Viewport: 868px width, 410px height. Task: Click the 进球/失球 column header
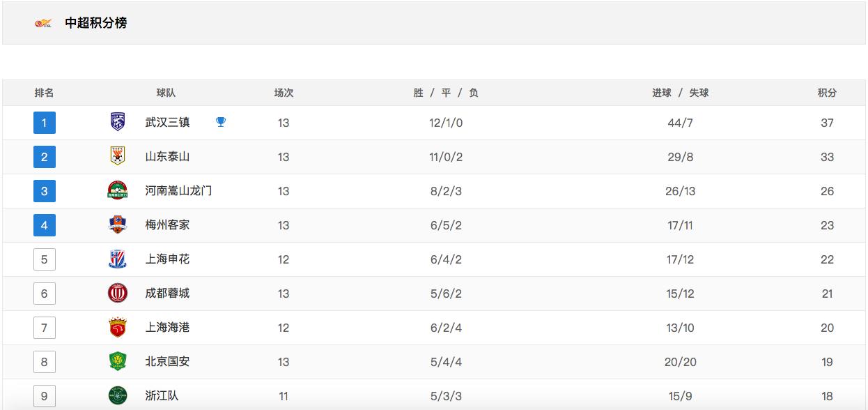(x=681, y=92)
